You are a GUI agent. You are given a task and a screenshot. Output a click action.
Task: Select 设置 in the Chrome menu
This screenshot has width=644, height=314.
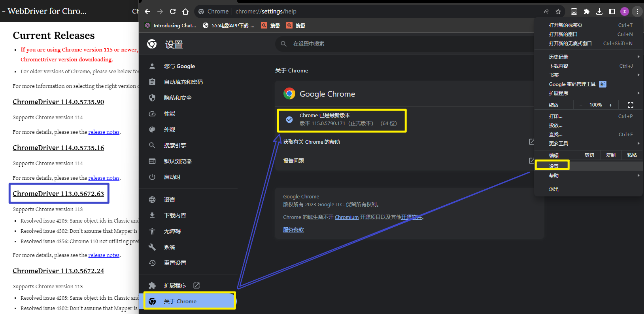(554, 166)
